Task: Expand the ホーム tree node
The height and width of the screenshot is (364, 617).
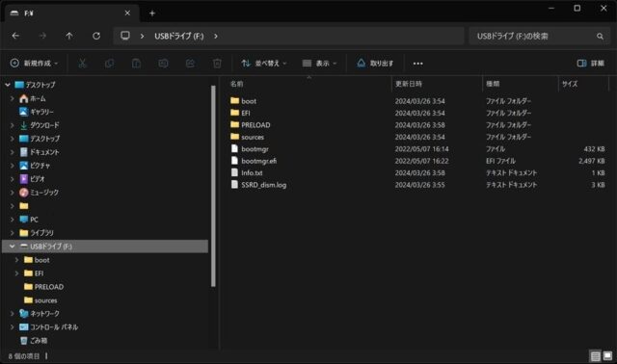Action: [13, 98]
